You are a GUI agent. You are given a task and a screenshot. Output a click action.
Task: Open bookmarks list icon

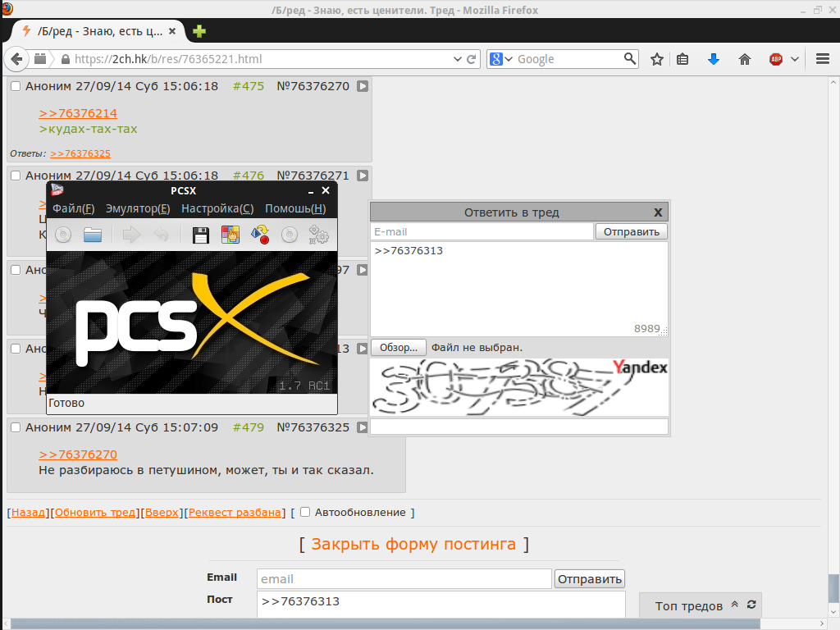click(682, 59)
